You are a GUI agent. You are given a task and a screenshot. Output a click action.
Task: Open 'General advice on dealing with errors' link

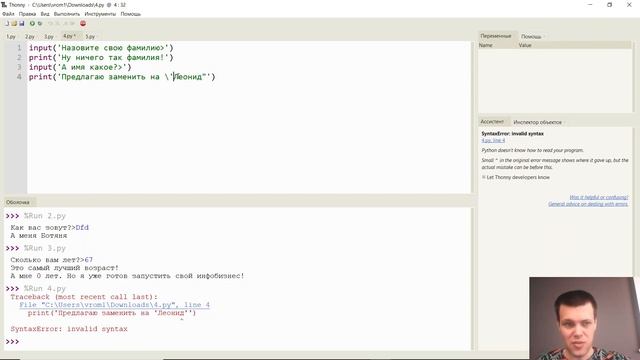pyautogui.click(x=588, y=204)
